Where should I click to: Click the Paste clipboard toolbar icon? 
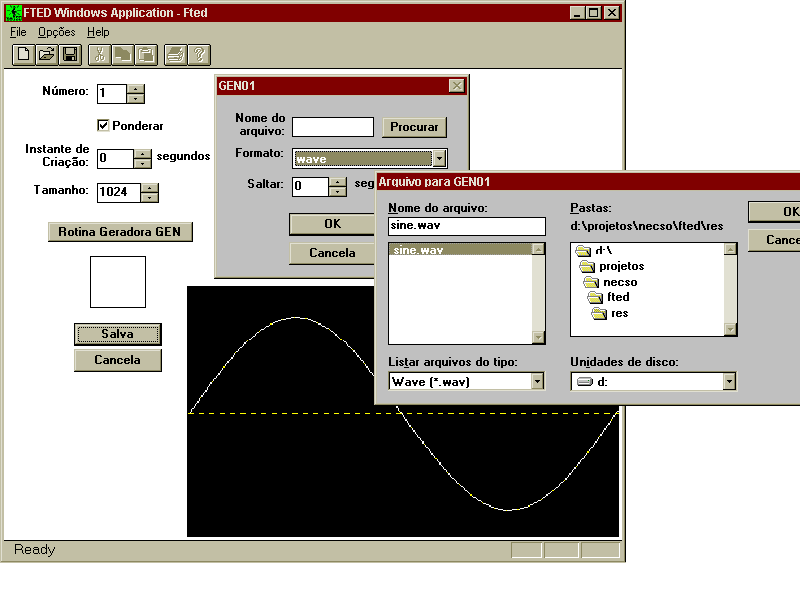[x=146, y=54]
